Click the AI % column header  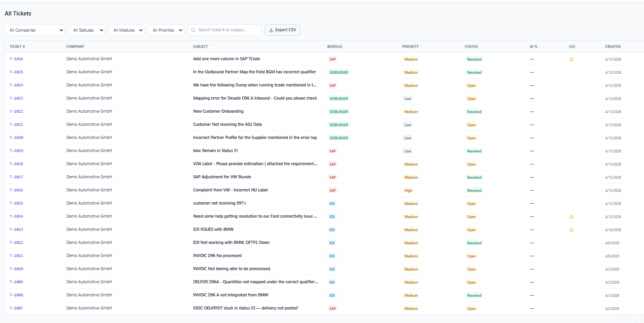[x=534, y=47]
